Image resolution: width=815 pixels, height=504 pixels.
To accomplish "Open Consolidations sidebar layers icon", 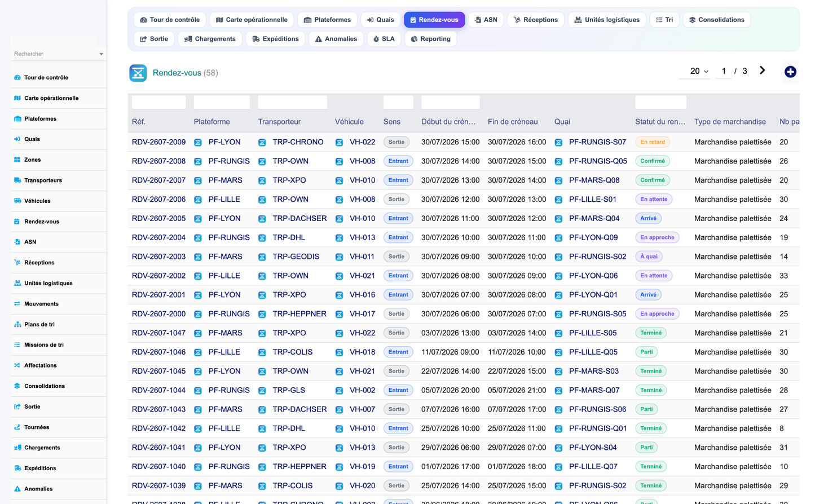I will (x=17, y=386).
